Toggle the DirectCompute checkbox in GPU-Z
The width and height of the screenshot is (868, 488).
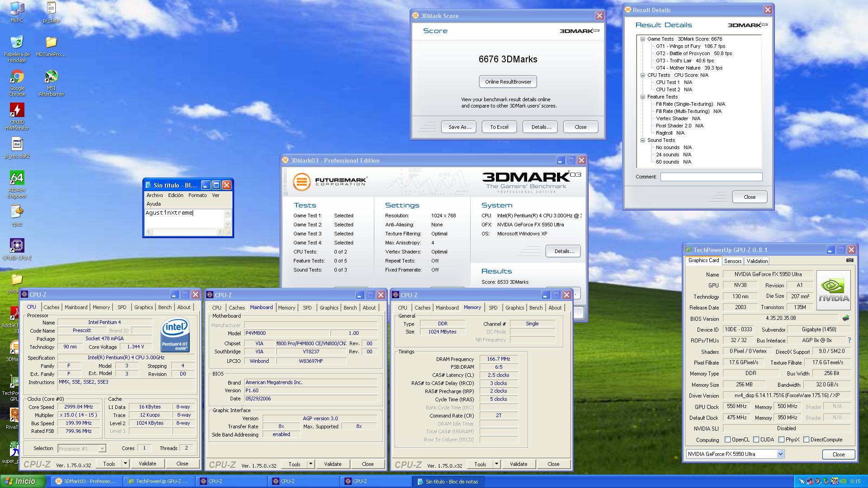pos(806,439)
